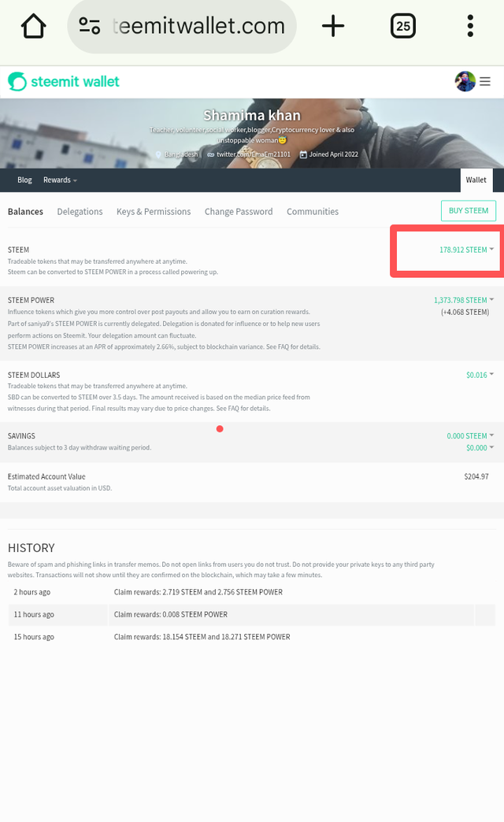Select the 2 hours ago history row
The image size is (504, 822).
[252, 592]
